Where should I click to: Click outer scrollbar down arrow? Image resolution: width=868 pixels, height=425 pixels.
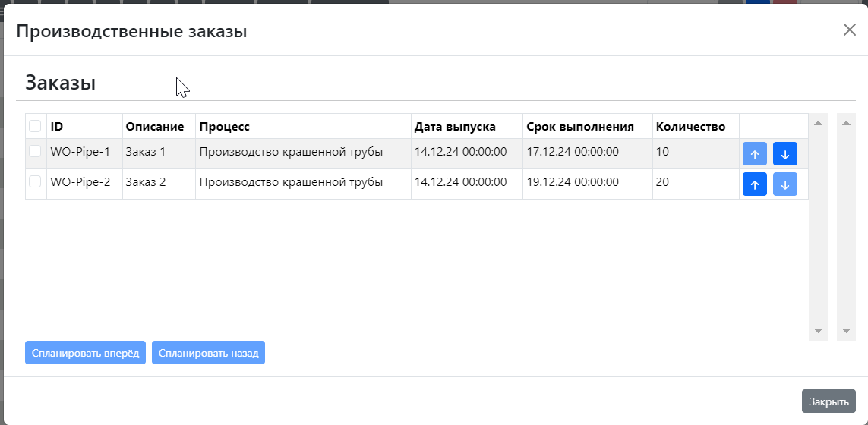tap(846, 331)
